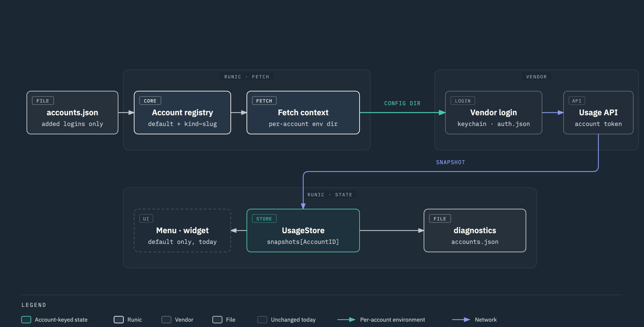Click 'default only, today' subtitle

[x=182, y=242]
